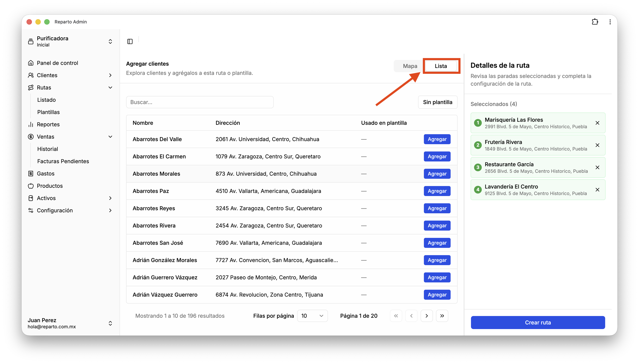The image size is (639, 364).
Task: Click the Productos icon
Action: [x=31, y=186]
